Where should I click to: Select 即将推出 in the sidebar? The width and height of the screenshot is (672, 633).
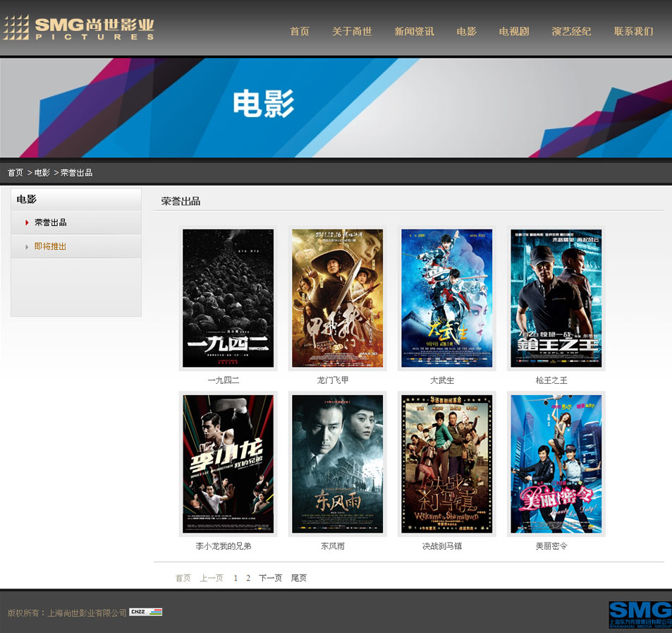point(51,246)
